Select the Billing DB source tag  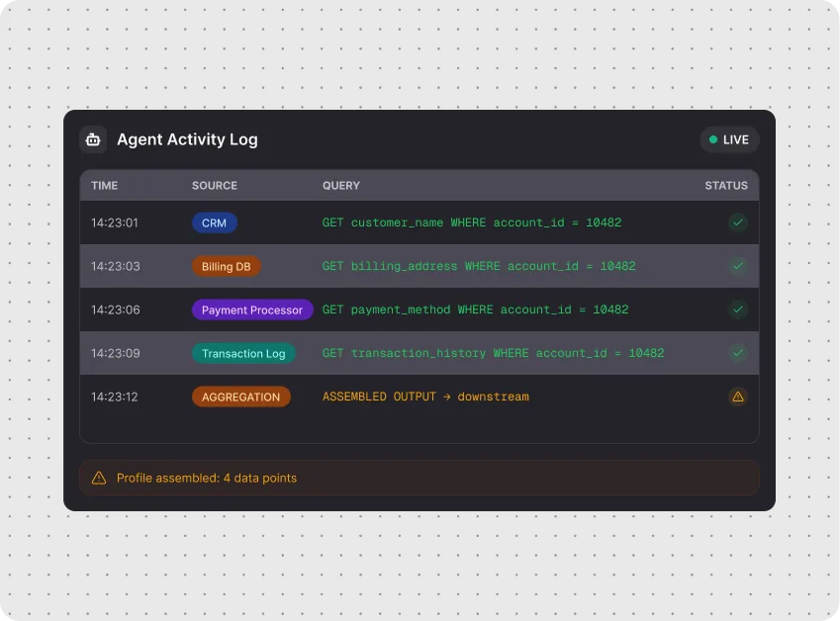coord(226,267)
